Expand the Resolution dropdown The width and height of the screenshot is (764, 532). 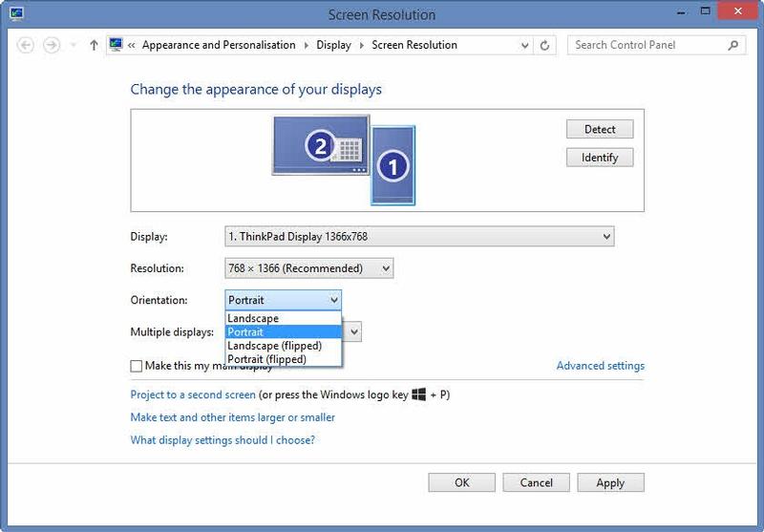(x=308, y=268)
